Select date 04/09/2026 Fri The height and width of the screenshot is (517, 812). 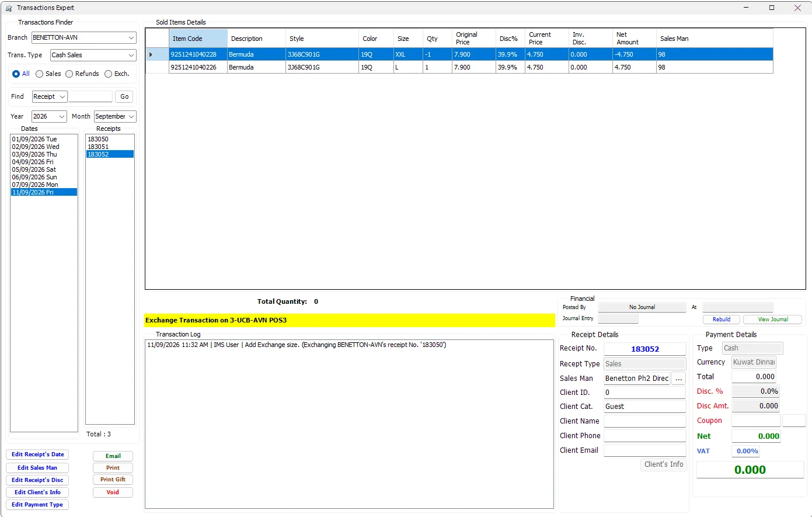44,162
